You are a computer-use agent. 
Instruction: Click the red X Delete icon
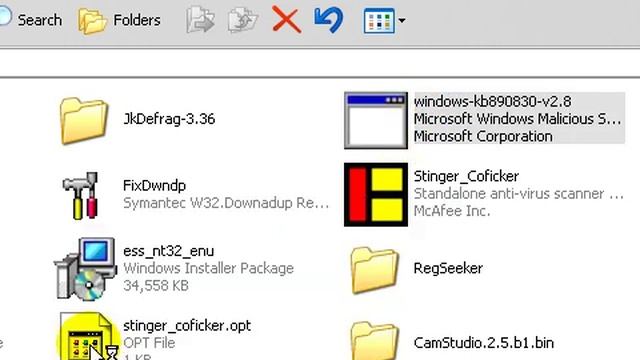tap(287, 20)
